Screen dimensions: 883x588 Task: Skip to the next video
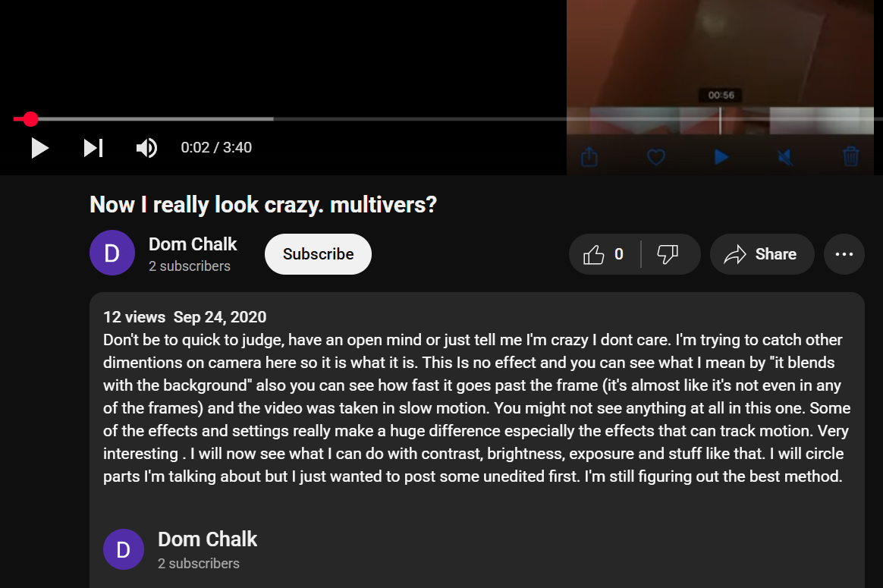(93, 148)
